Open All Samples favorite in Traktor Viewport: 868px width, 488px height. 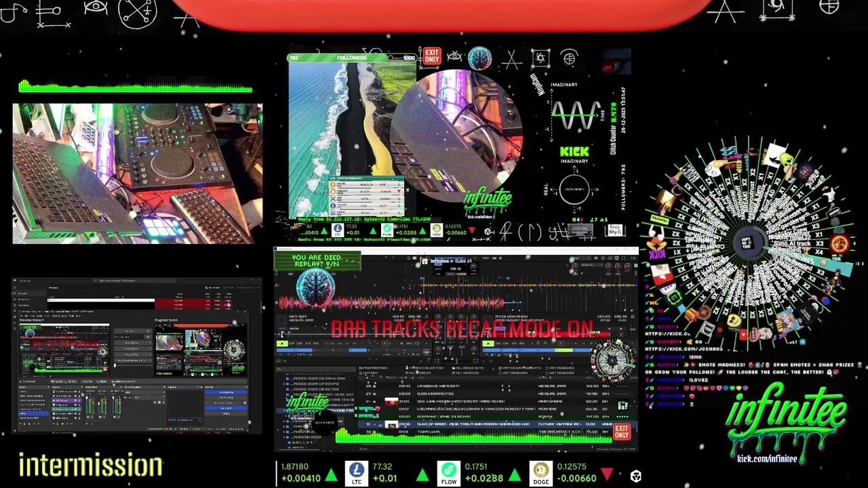click(465, 373)
